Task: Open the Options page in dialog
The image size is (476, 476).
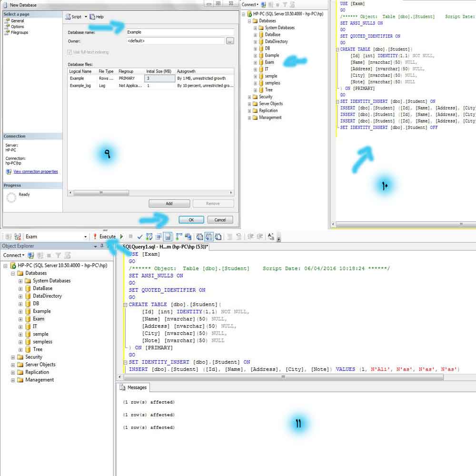Action: (17, 27)
